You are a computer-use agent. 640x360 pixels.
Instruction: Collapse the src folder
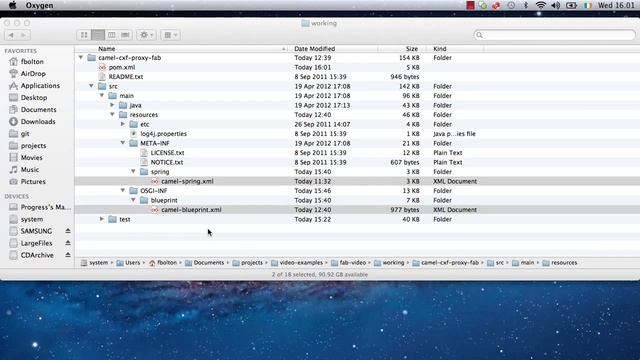click(91, 86)
